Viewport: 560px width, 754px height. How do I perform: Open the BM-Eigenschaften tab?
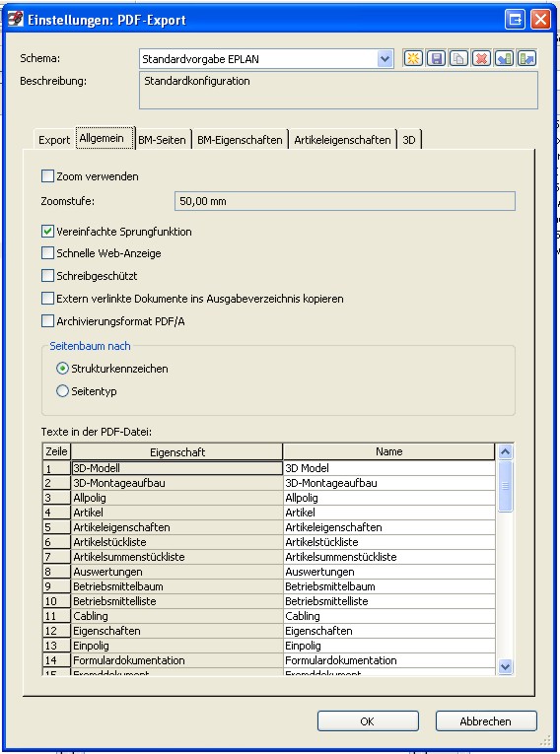pos(240,140)
